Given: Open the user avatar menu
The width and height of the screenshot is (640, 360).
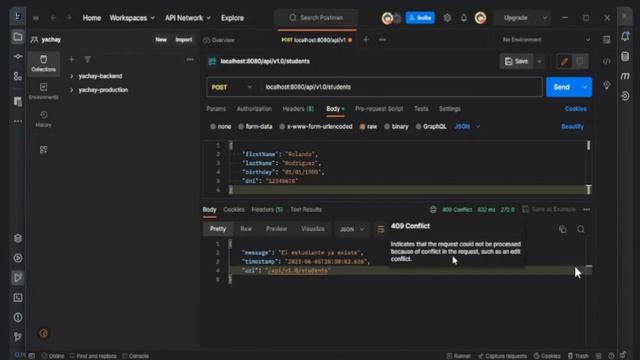Looking at the screenshot, I should tap(480, 18).
